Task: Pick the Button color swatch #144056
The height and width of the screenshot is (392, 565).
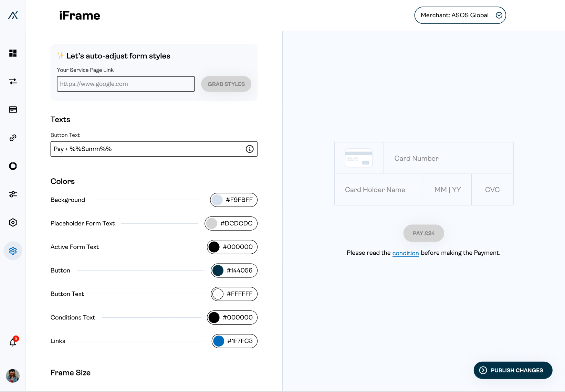Action: click(218, 271)
